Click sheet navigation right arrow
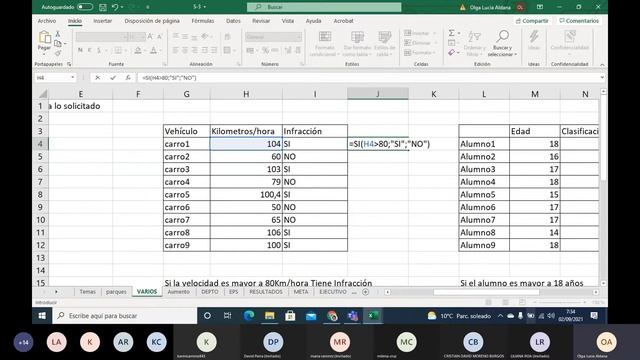 click(56, 292)
